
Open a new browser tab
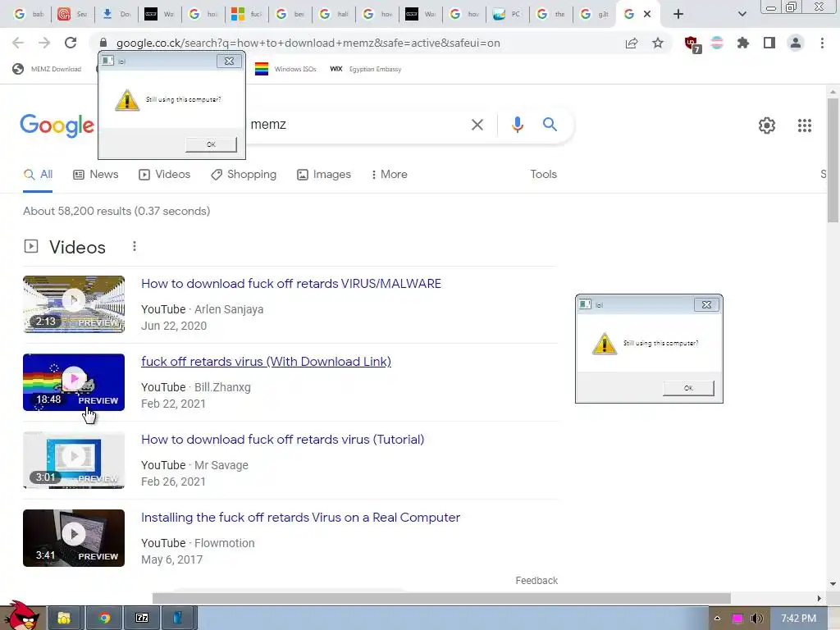click(678, 14)
